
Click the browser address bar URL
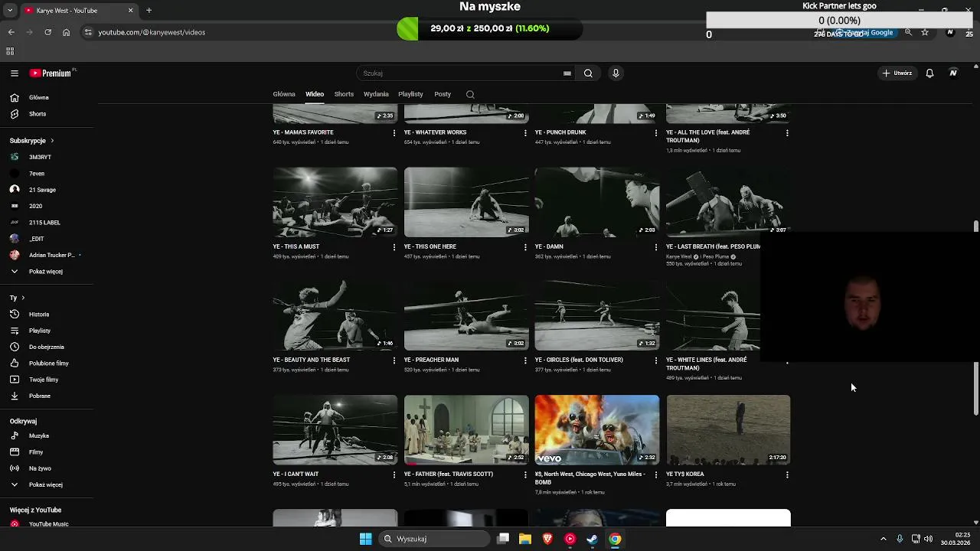[152, 32]
